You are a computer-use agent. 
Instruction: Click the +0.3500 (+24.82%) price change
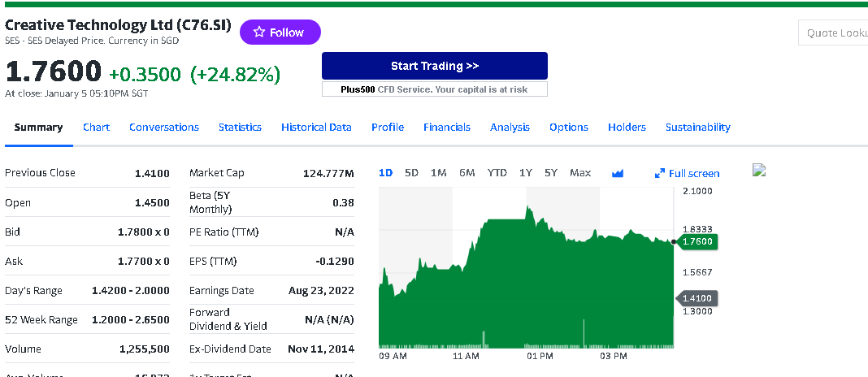tap(195, 74)
